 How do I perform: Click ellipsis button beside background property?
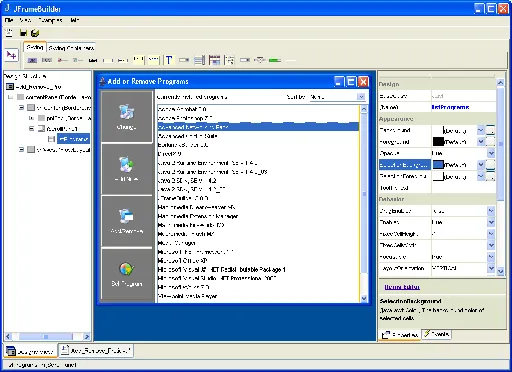[x=490, y=130]
